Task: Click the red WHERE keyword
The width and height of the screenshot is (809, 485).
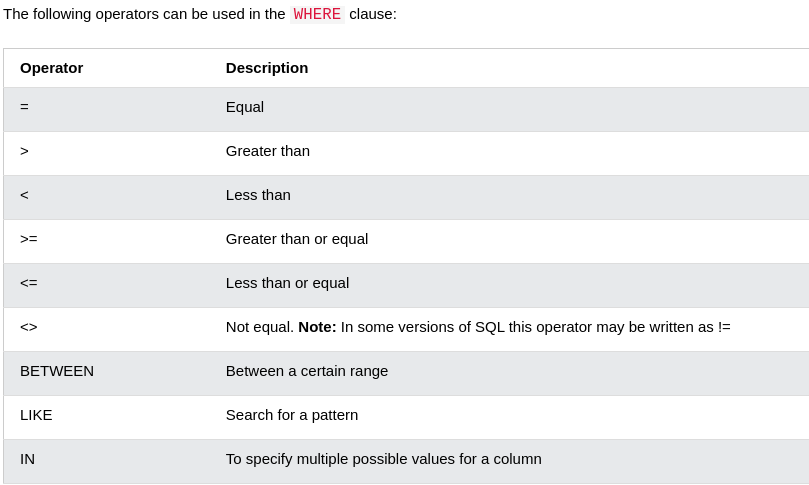Action: coord(317,14)
